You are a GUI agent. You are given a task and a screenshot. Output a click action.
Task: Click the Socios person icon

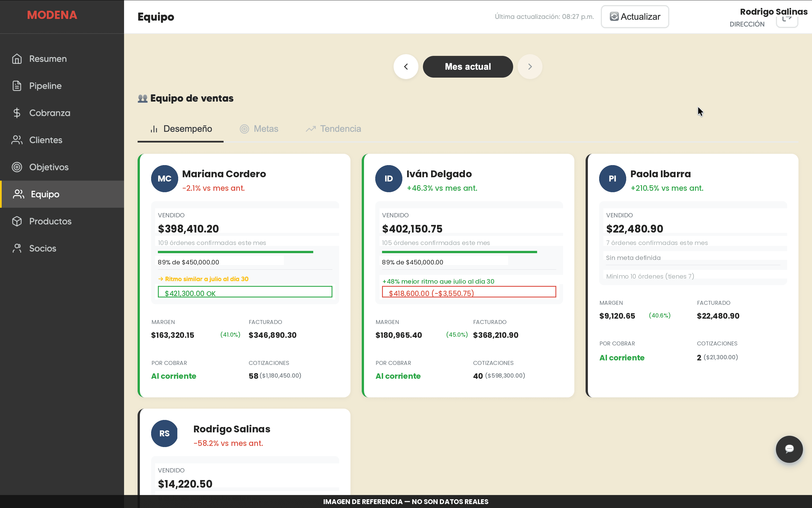pyautogui.click(x=17, y=248)
